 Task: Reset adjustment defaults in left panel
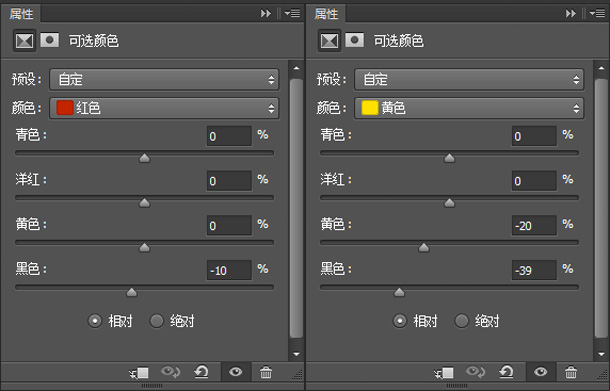[201, 372]
